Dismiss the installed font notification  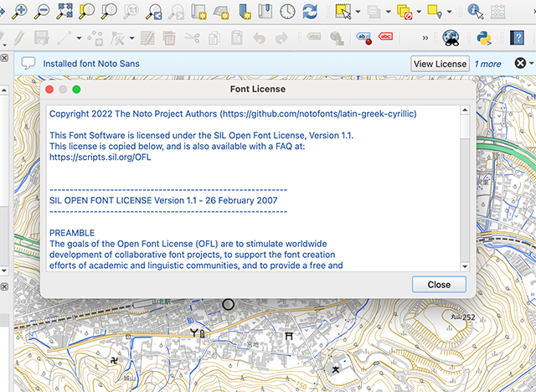(x=519, y=64)
